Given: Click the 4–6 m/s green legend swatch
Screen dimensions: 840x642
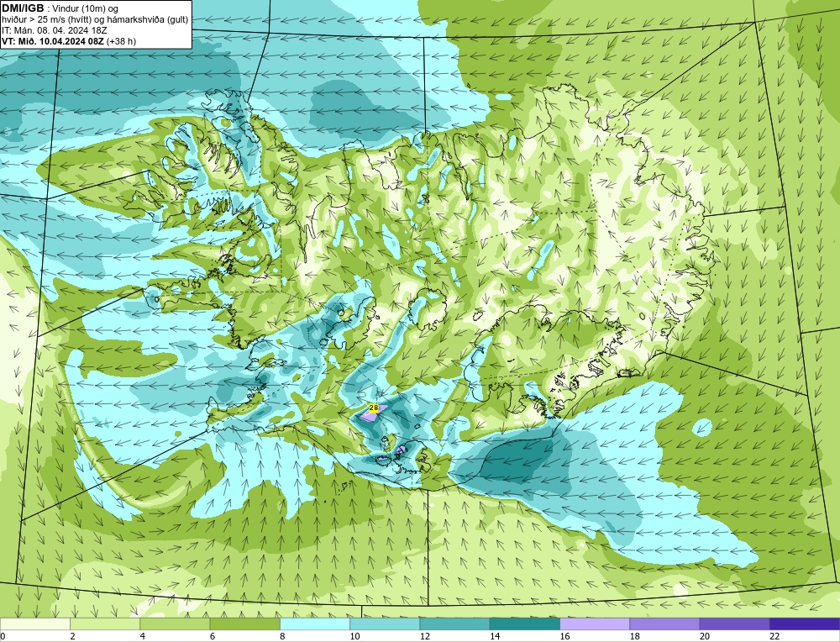Looking at the screenshot, I should pos(176,624).
